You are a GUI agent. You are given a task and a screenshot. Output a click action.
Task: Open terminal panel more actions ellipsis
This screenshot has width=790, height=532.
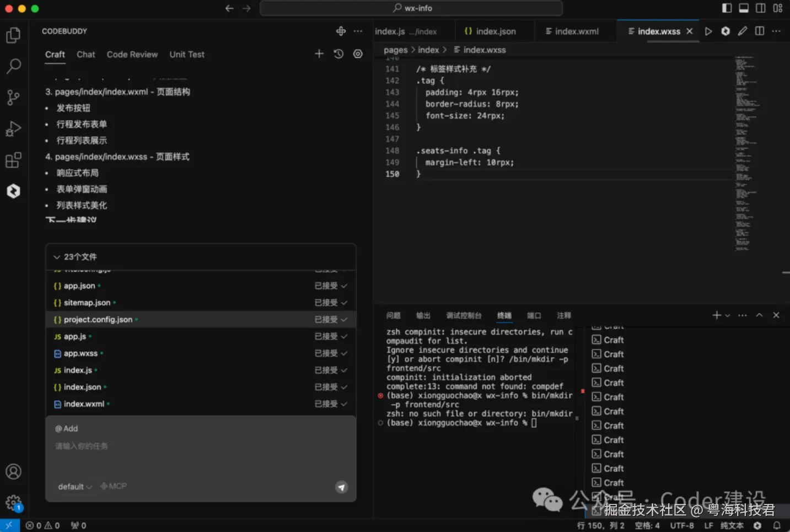tap(743, 315)
